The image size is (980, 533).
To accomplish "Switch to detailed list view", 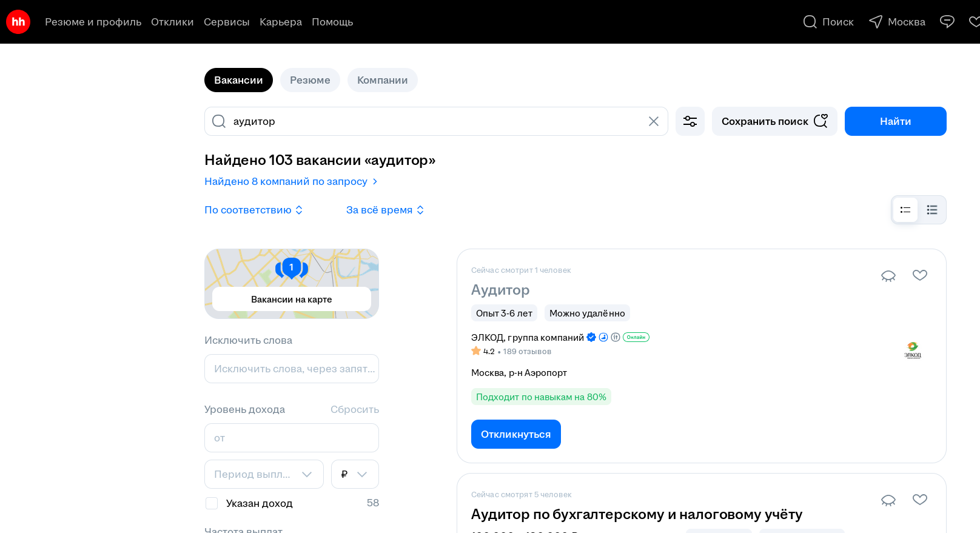I will pyautogui.click(x=905, y=210).
